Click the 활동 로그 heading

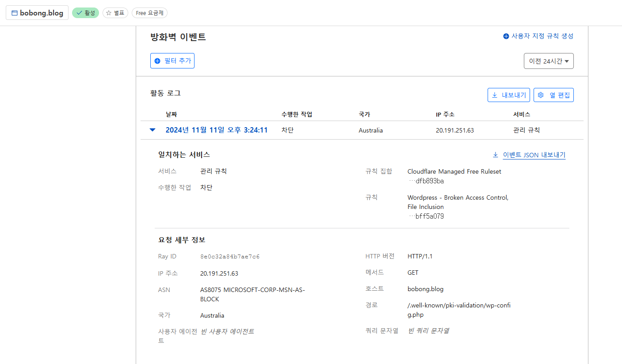tap(165, 93)
